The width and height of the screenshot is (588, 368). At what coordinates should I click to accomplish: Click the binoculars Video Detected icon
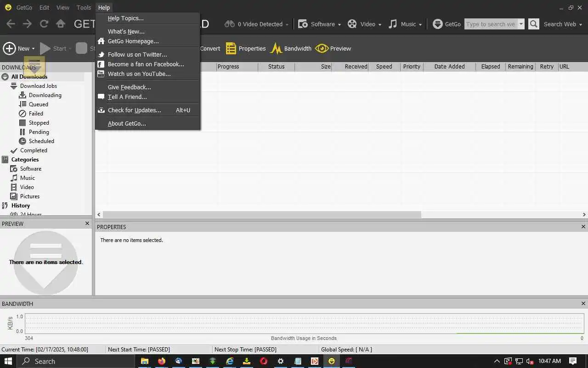(230, 24)
